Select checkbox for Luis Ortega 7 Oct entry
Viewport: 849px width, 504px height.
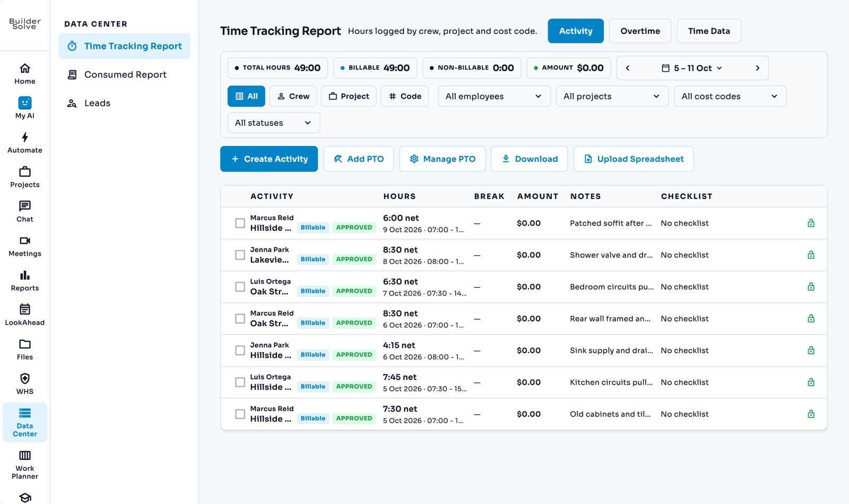tap(240, 287)
